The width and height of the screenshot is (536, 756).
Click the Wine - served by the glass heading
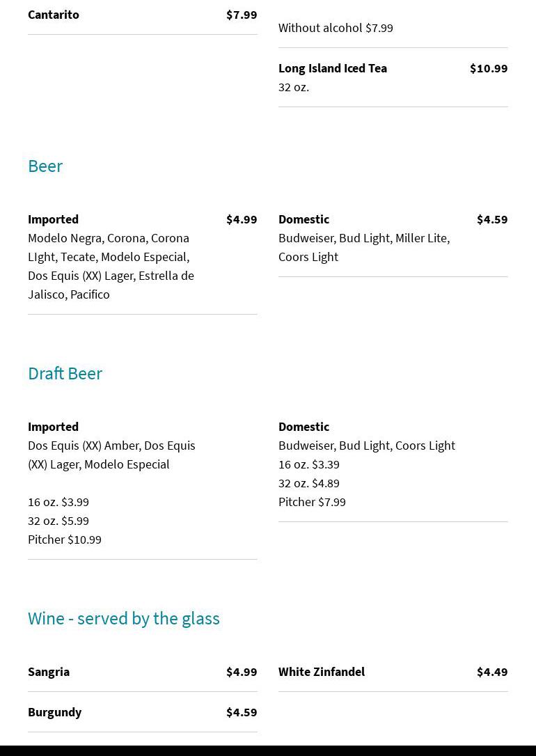[123, 618]
